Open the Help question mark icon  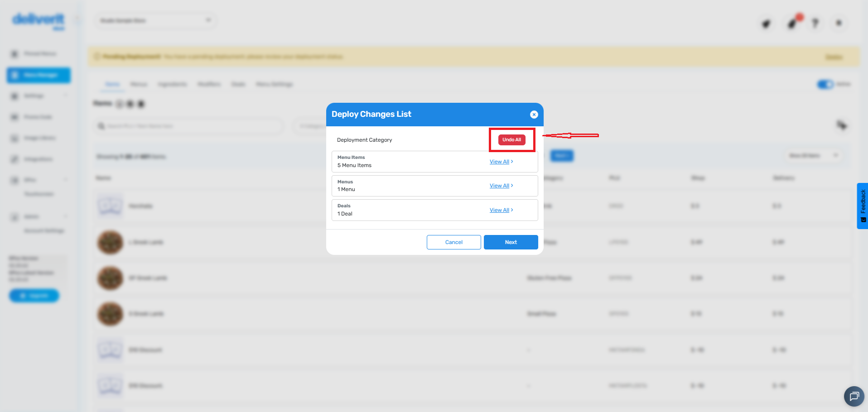pos(815,23)
